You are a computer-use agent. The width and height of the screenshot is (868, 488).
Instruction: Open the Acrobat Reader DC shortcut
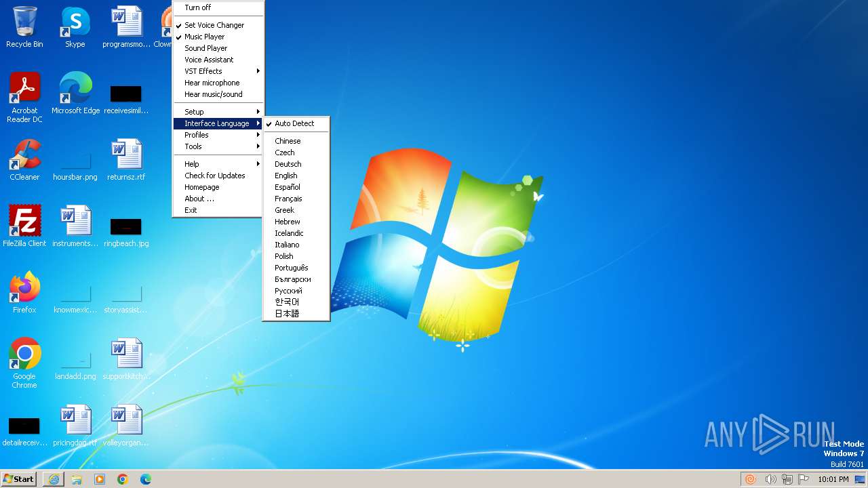click(x=24, y=97)
